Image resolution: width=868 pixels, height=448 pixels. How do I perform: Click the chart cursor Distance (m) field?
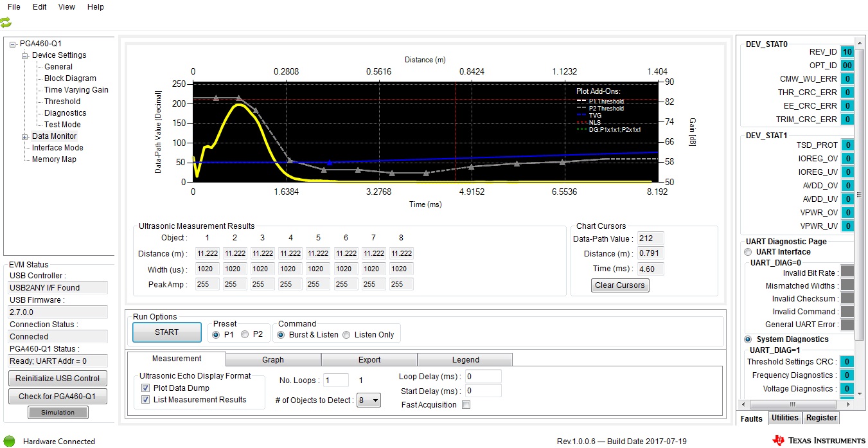tap(651, 254)
